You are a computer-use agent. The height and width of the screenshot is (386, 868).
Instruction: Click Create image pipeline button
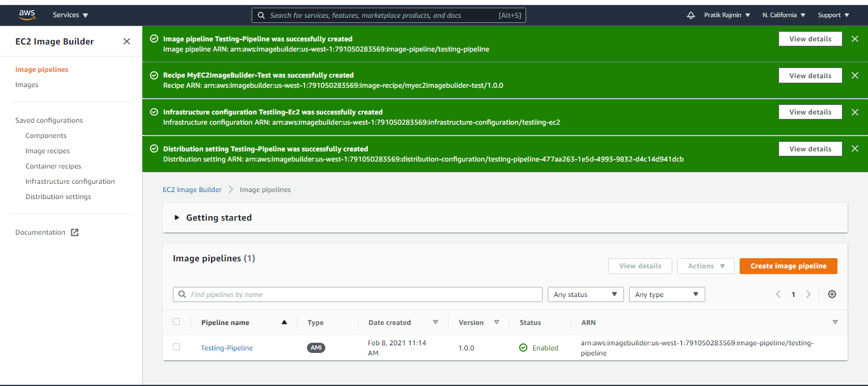click(789, 266)
